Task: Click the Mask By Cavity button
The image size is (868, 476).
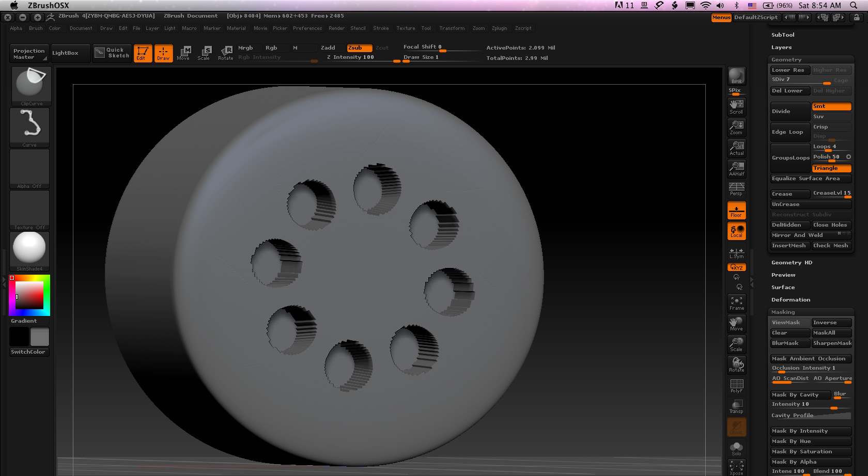Action: pyautogui.click(x=799, y=395)
